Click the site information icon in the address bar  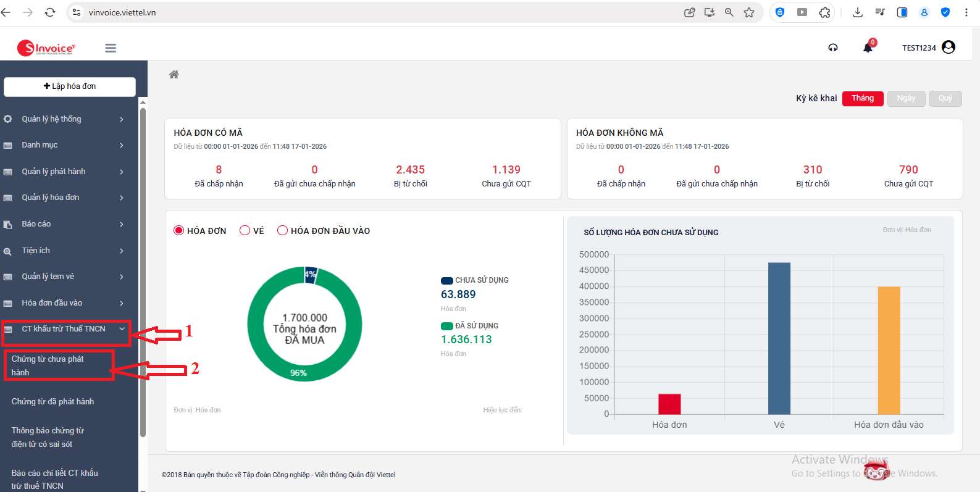(x=77, y=12)
